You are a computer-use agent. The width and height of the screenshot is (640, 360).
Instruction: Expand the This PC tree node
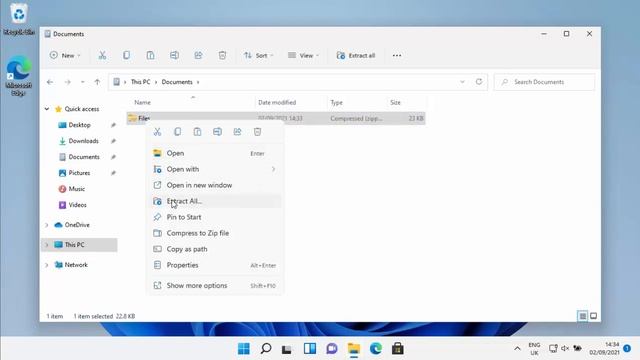47,245
